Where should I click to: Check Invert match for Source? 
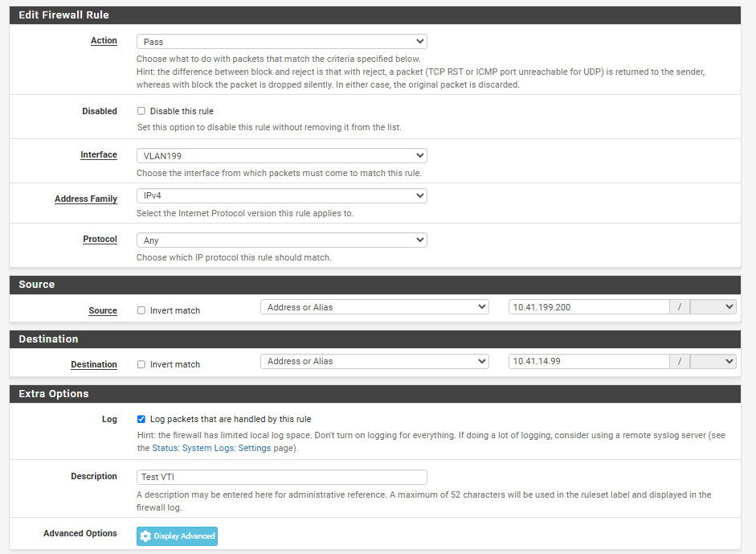(141, 310)
